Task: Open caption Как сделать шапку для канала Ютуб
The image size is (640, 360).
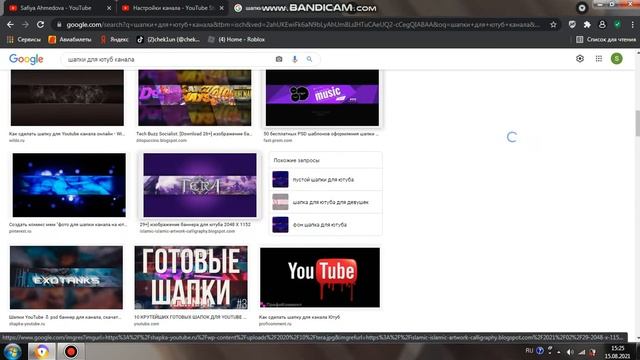Action: (299, 317)
